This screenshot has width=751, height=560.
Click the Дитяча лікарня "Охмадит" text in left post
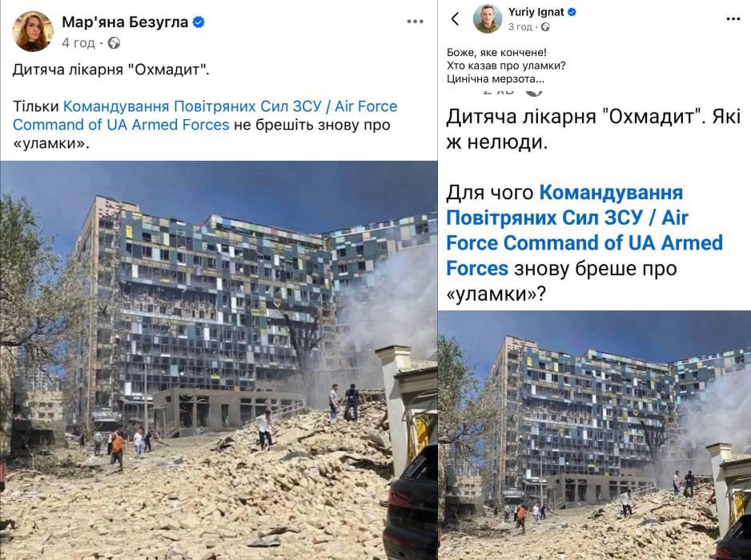tap(111, 70)
